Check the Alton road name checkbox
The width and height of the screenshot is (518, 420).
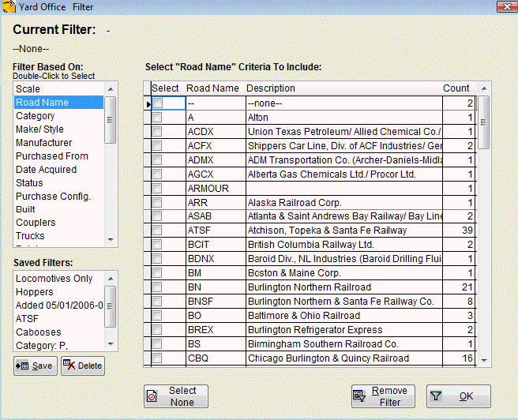coord(157,117)
